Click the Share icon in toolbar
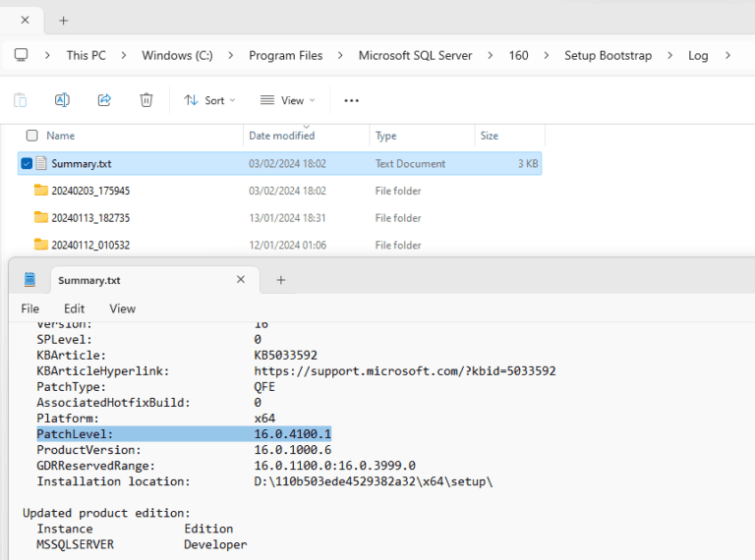Viewport: 755px width, 560px height. (x=104, y=100)
